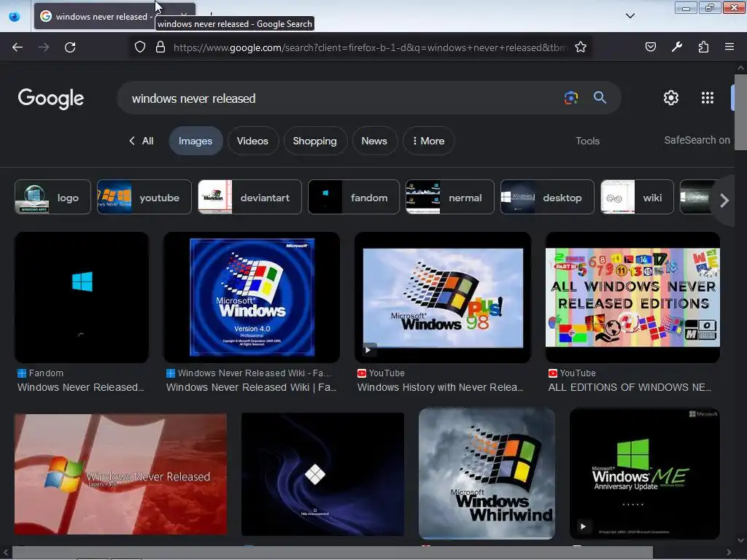
Task: List all tabs with the dropdown arrow
Action: [x=630, y=16]
